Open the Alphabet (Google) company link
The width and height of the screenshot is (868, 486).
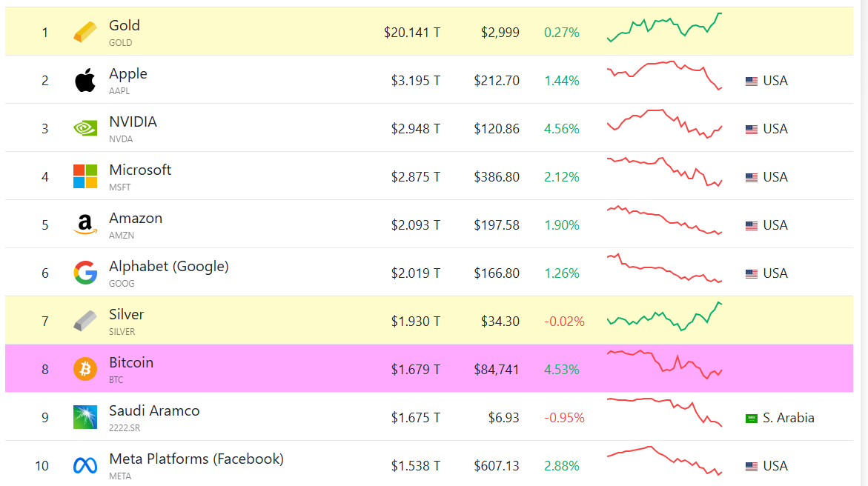169,266
